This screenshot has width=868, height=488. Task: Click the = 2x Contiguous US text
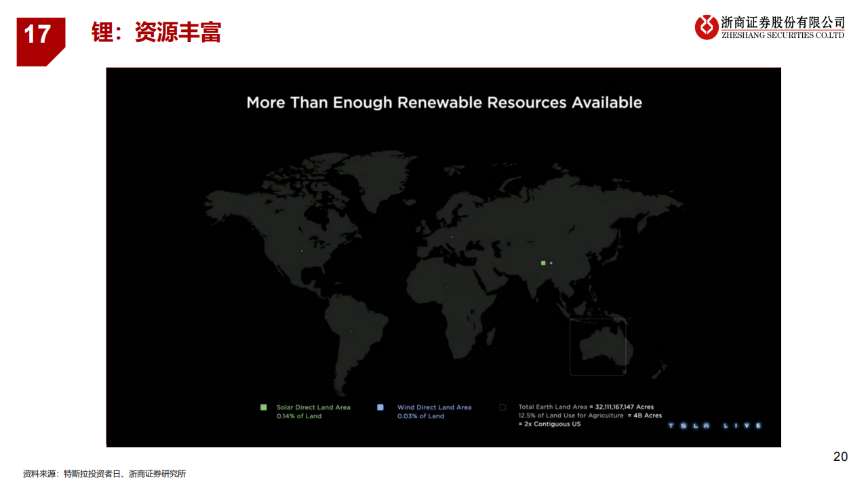click(x=549, y=424)
